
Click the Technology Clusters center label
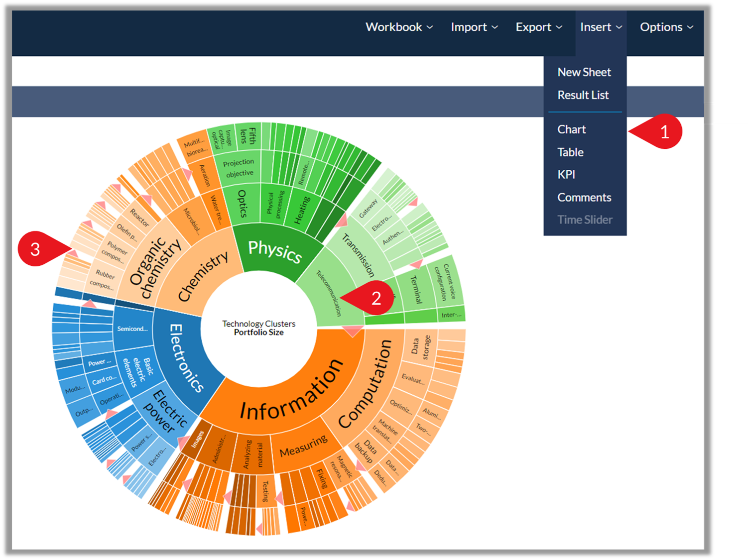tap(258, 328)
